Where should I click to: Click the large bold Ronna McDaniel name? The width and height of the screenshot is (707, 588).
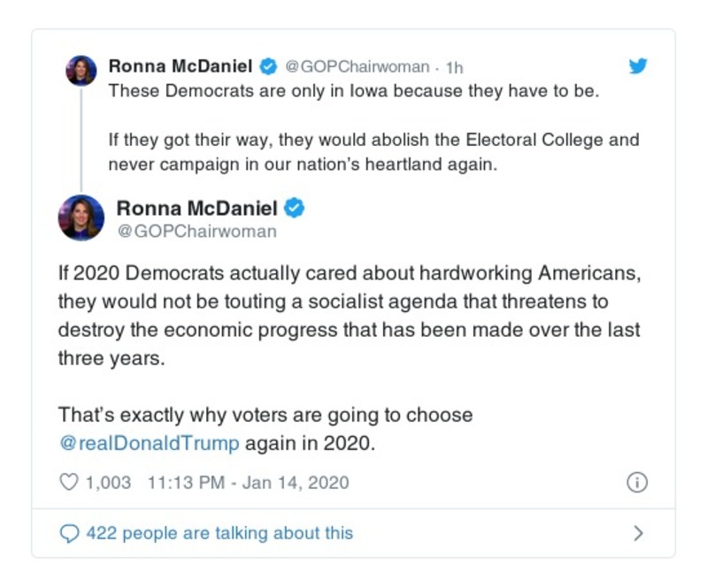[196, 209]
